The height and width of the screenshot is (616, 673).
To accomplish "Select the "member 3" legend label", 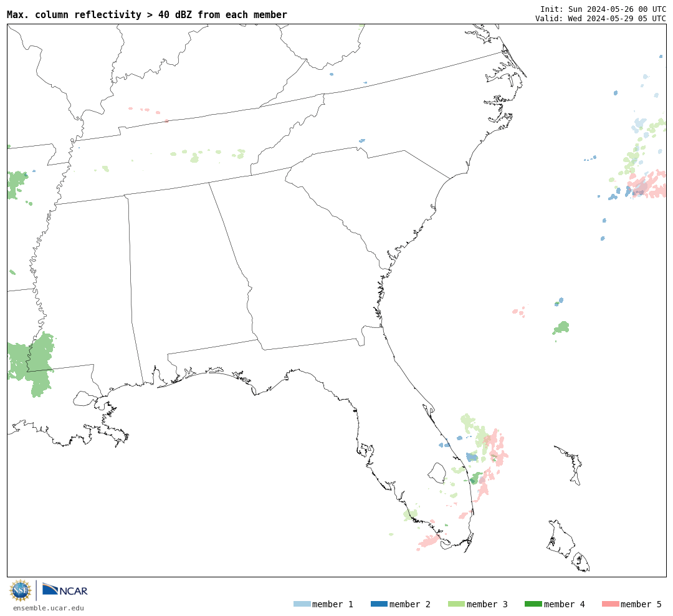I will [x=487, y=604].
